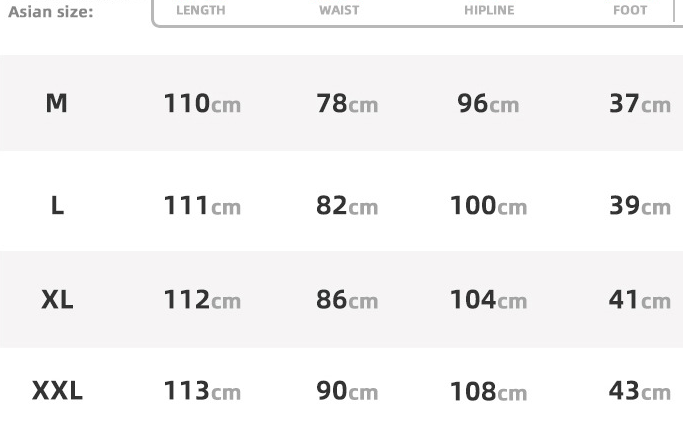683x448 pixels.
Task: Click the 43cm foot value
Action: tap(639, 391)
